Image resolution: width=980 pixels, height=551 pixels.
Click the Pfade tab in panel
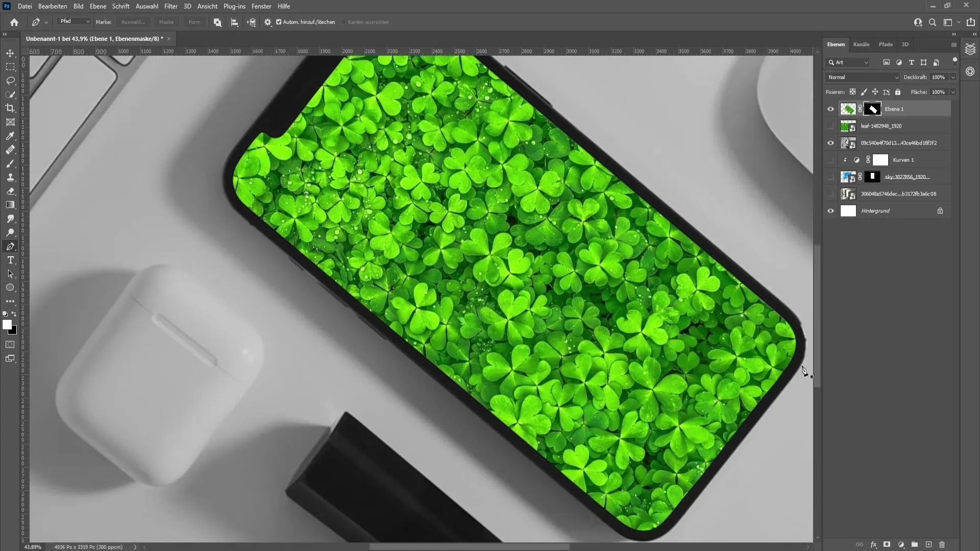coord(887,44)
